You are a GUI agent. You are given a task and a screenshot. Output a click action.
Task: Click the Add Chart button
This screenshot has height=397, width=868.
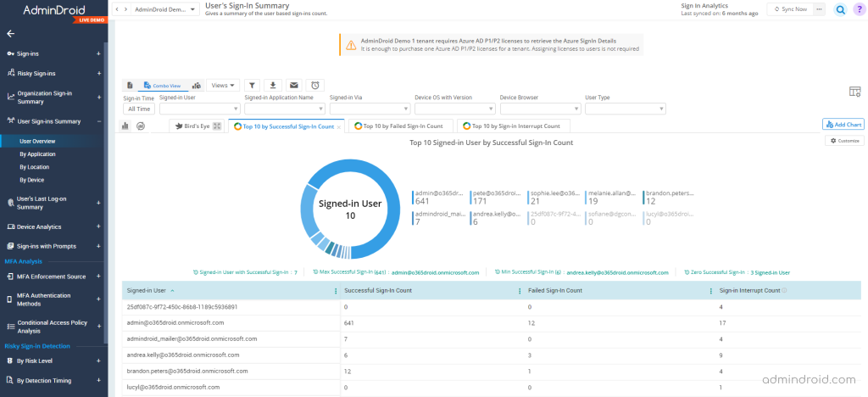pos(843,125)
